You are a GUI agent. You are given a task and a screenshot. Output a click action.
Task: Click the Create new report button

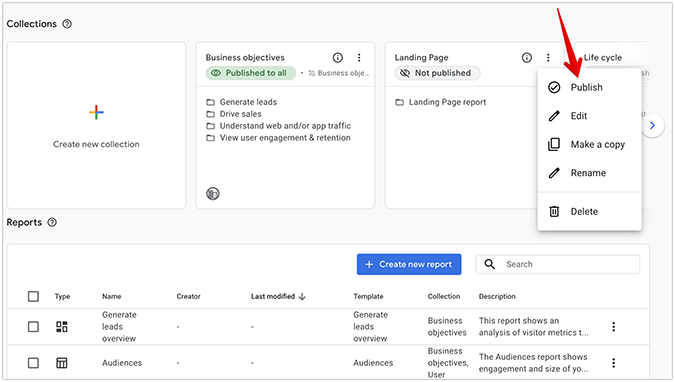click(x=409, y=264)
